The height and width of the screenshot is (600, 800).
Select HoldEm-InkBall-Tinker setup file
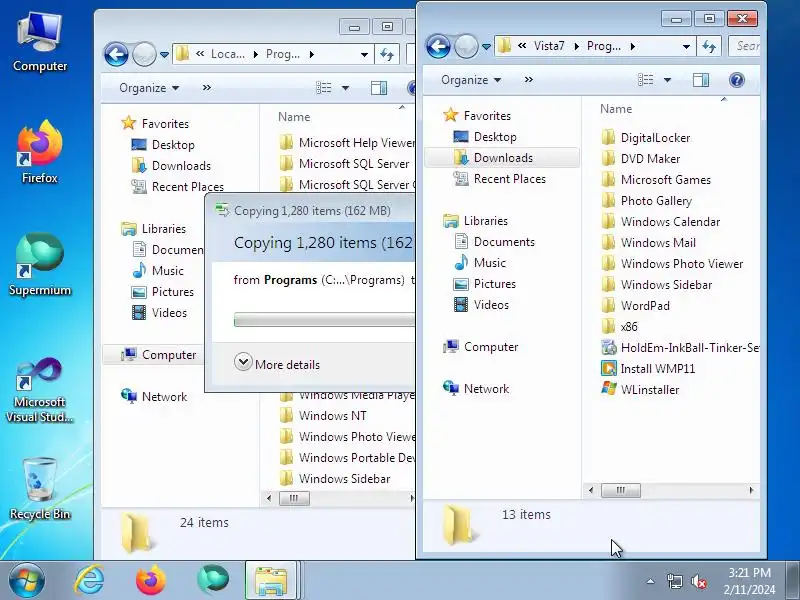point(680,347)
